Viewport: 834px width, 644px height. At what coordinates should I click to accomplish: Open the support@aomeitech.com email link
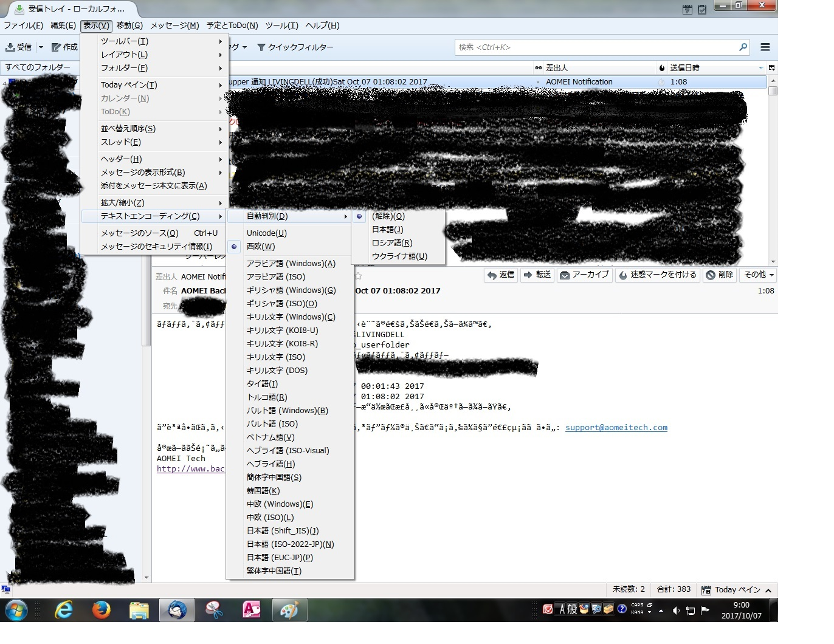point(616,428)
